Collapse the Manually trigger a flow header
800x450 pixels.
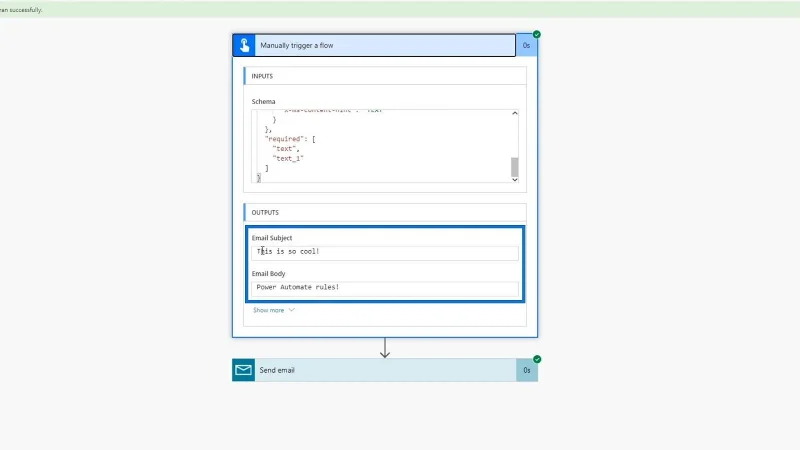(x=385, y=45)
